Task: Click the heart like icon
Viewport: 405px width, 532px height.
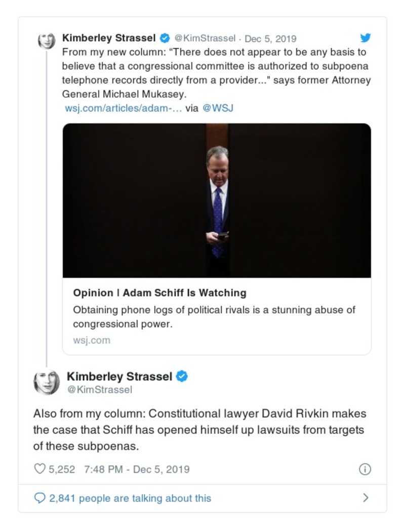Action: pos(39,469)
